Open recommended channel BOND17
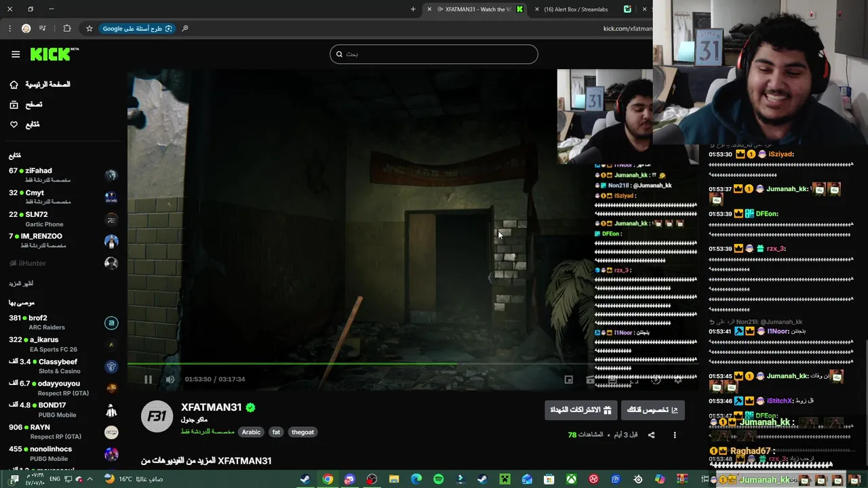 [62, 409]
